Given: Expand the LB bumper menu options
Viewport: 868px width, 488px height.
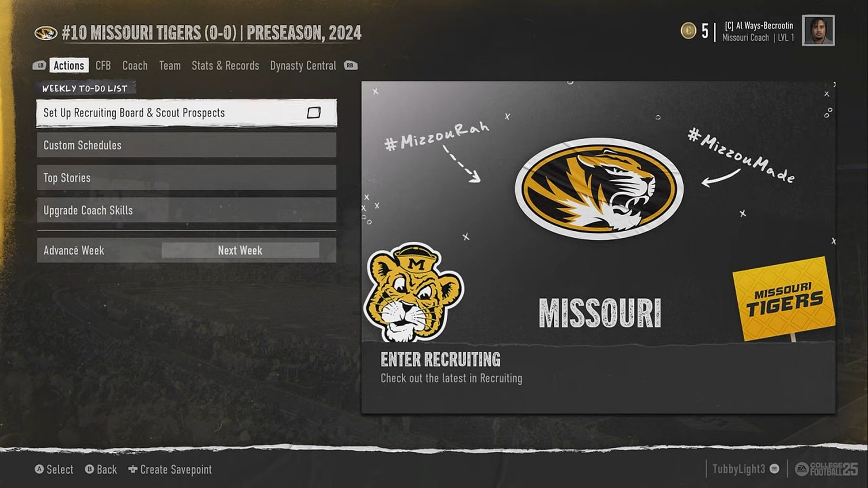Looking at the screenshot, I should [41, 66].
